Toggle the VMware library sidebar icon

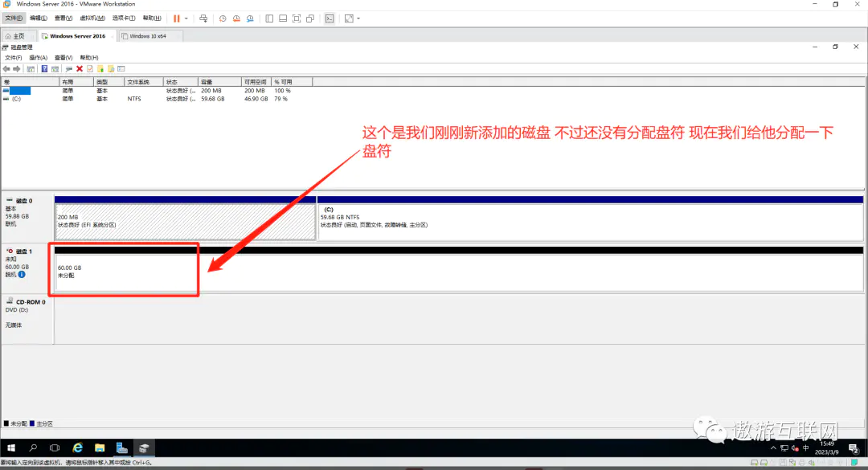pos(269,18)
